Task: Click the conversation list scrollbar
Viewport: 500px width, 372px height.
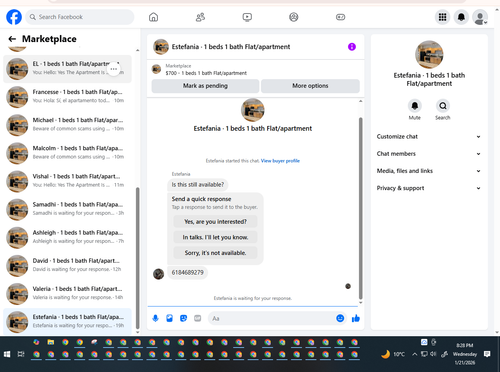Action: pyautogui.click(x=137, y=258)
